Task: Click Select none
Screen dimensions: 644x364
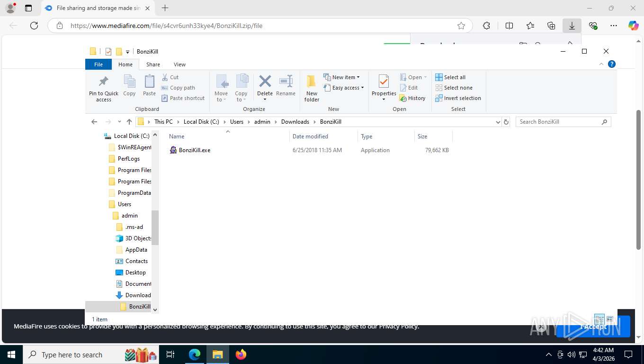Action: click(x=454, y=88)
